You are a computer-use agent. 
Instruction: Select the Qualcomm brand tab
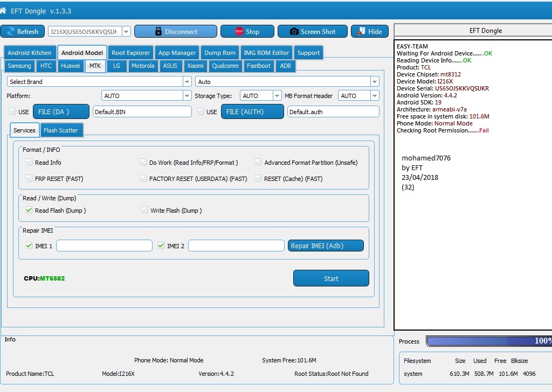(225, 66)
